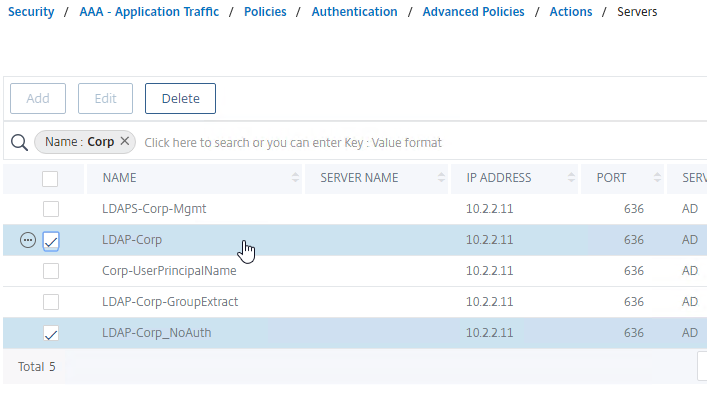Toggle the select-all header checkbox
The image size is (707, 393).
point(50,179)
